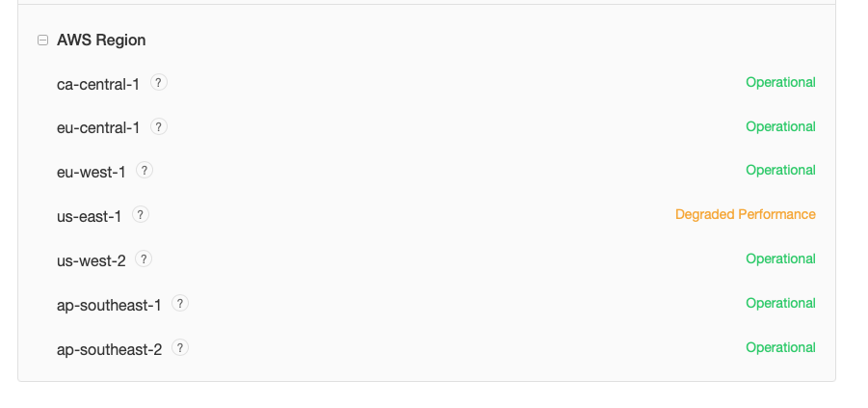Click the eu-west-1 region label
This screenshot has height=408, width=868.
pyautogui.click(x=92, y=172)
